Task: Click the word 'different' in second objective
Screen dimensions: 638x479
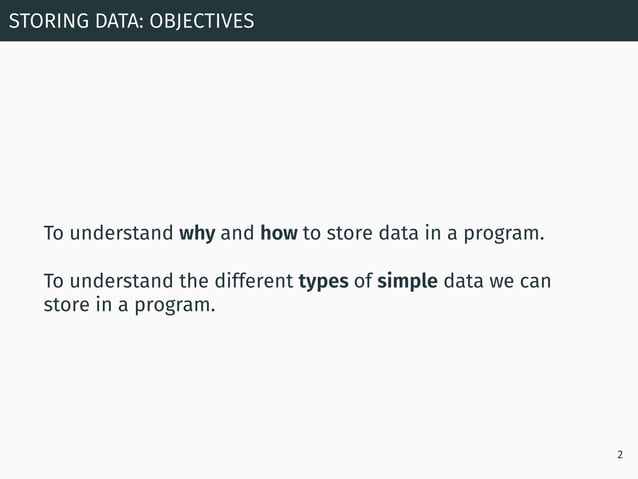Action: [x=254, y=282]
